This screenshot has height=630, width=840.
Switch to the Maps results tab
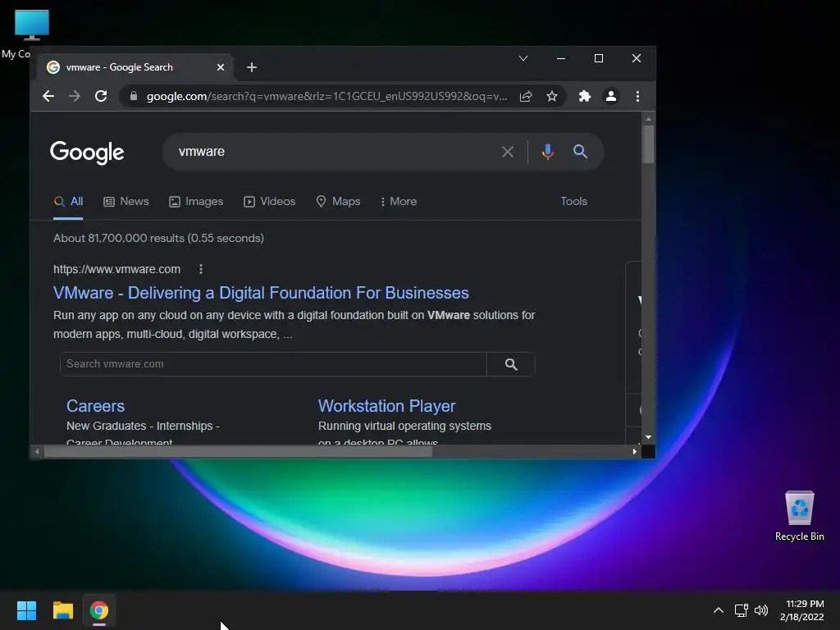(338, 202)
